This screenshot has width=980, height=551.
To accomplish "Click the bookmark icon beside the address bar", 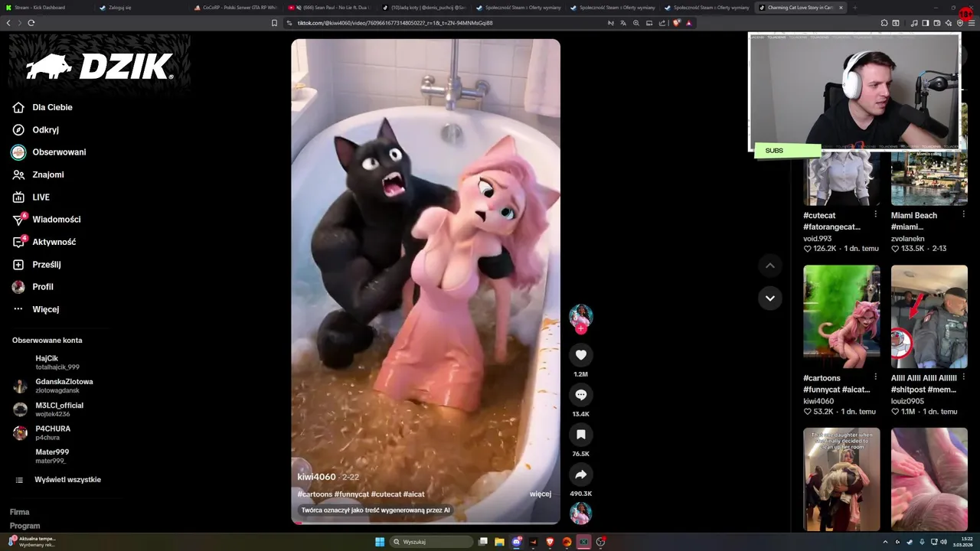I will pos(274,23).
